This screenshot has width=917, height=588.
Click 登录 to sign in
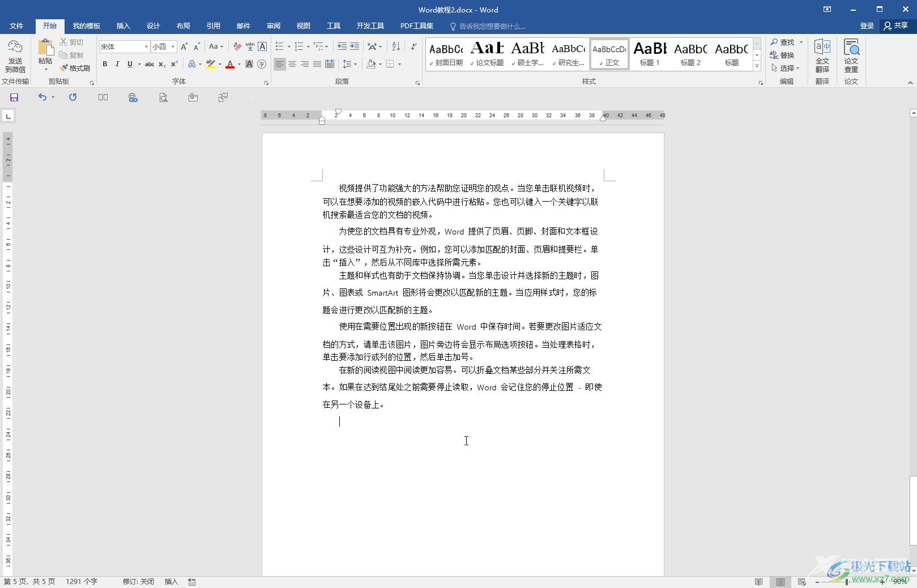click(x=867, y=26)
